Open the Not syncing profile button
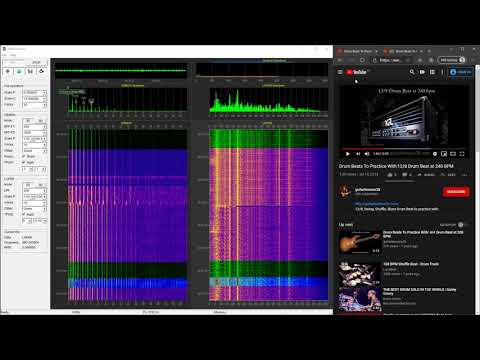This screenshot has width=480, height=360. tap(451, 60)
